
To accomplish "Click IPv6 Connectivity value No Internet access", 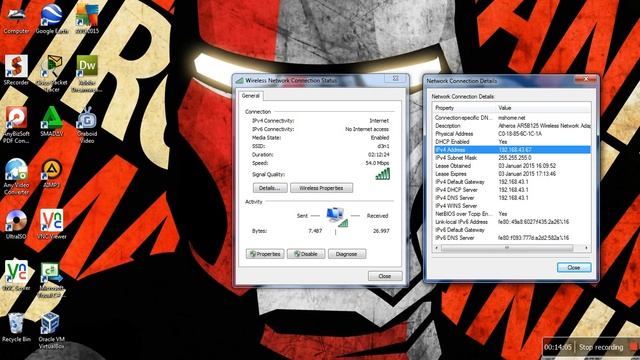I will pos(367,129).
